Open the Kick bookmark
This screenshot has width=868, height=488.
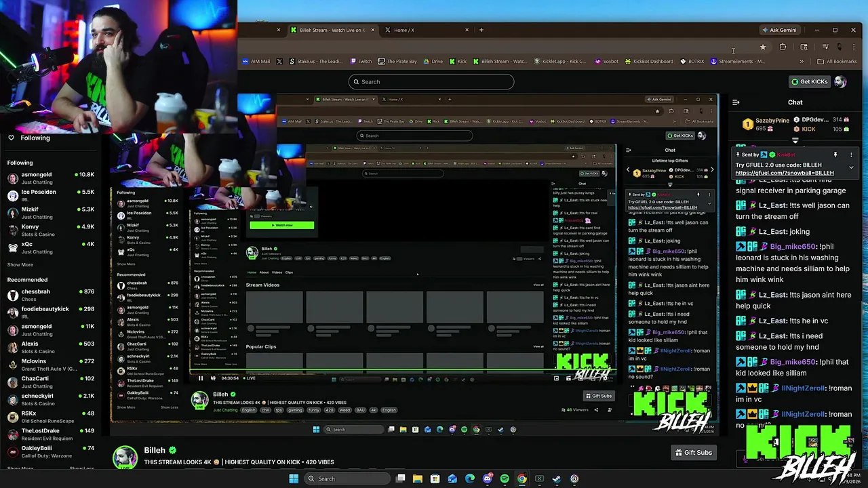coord(458,62)
